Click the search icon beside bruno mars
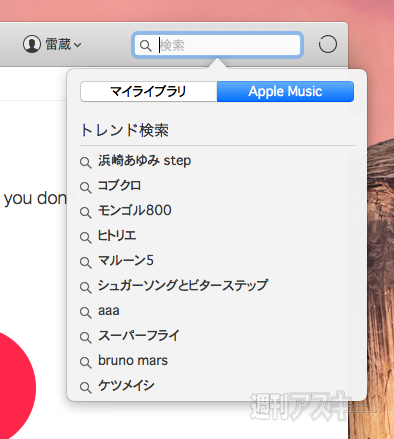This screenshot has height=439, width=394. point(86,362)
